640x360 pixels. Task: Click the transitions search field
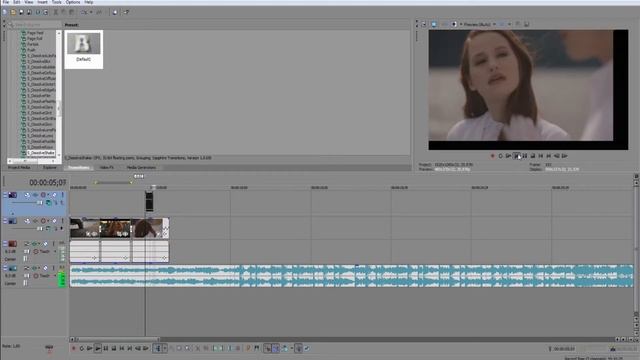(x=35, y=25)
